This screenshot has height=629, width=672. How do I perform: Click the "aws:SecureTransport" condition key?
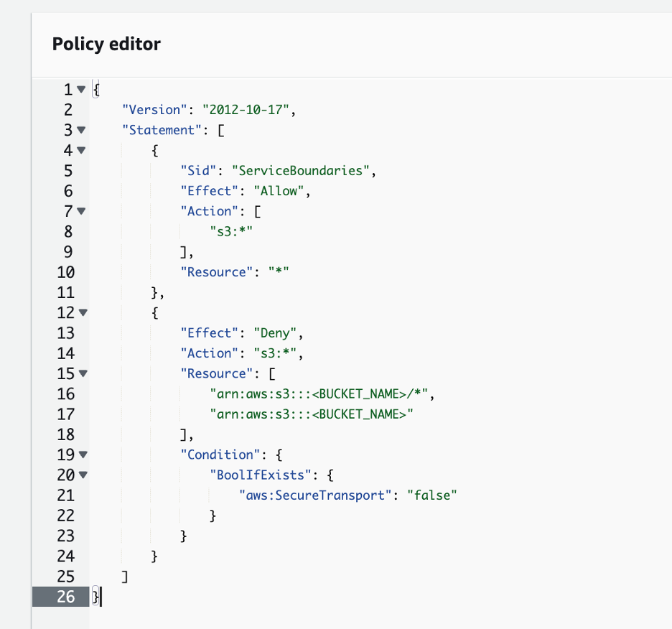pyautogui.click(x=315, y=495)
